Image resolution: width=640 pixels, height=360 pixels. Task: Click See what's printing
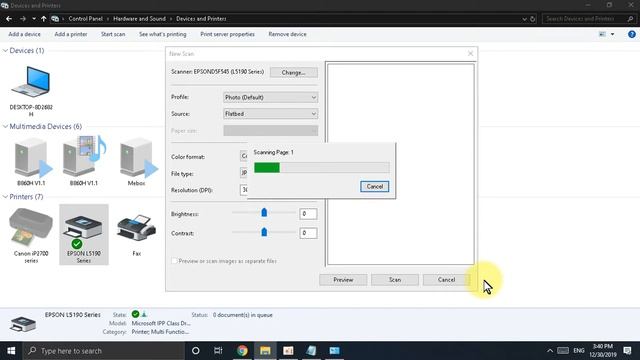click(162, 34)
